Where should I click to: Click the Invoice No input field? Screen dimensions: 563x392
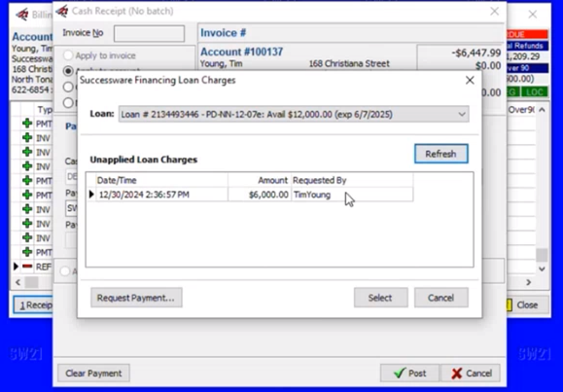(149, 33)
